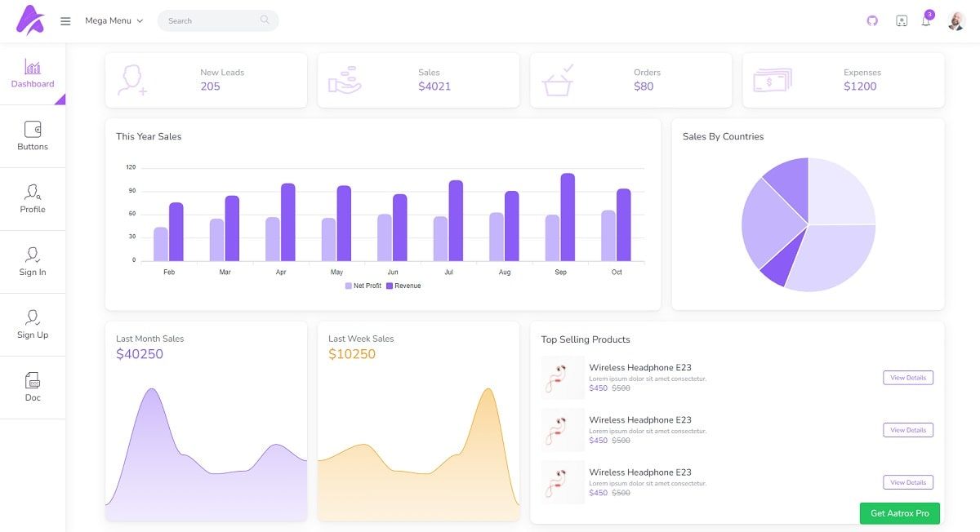Open notifications via the bell icon
Viewport: 980px width, 532px height.
tap(924, 20)
